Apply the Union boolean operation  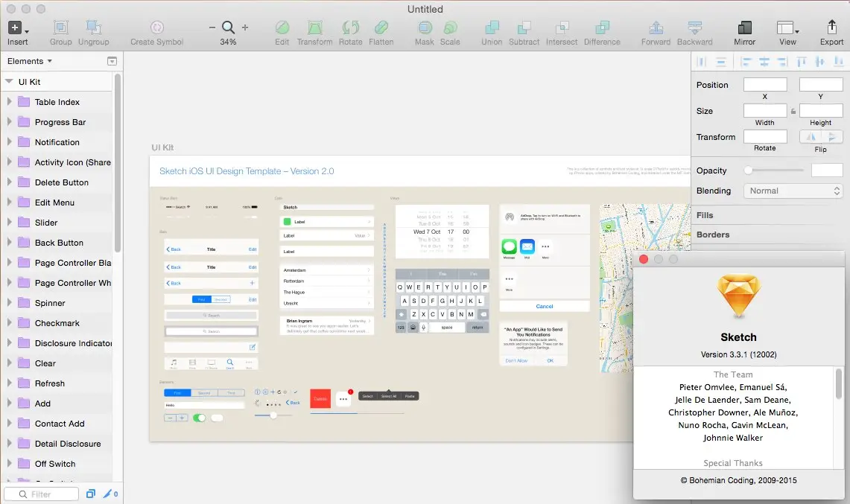pos(492,28)
